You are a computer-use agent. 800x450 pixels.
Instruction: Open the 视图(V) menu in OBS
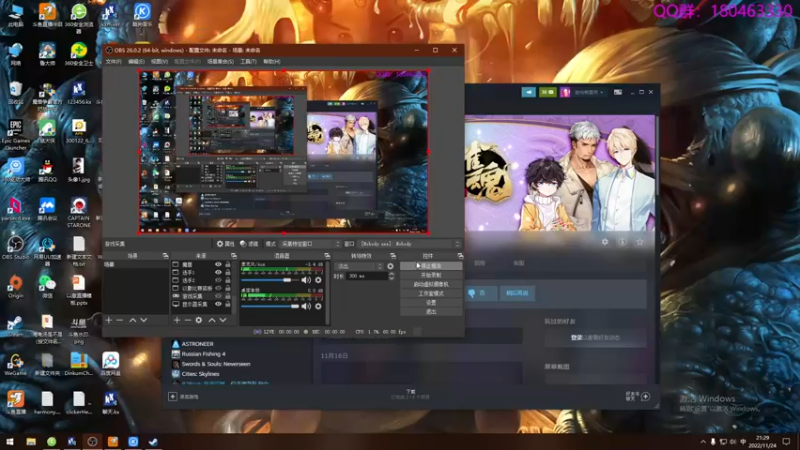[x=159, y=62]
